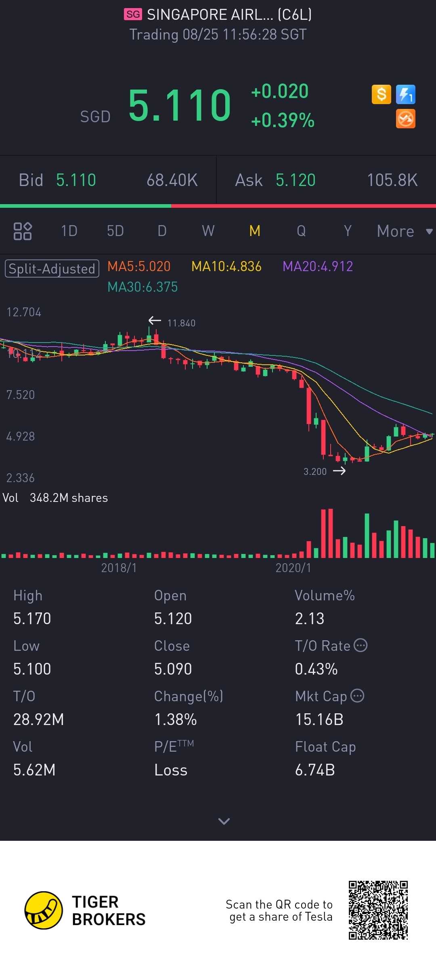Tap the Tesla share QR code

378,910
